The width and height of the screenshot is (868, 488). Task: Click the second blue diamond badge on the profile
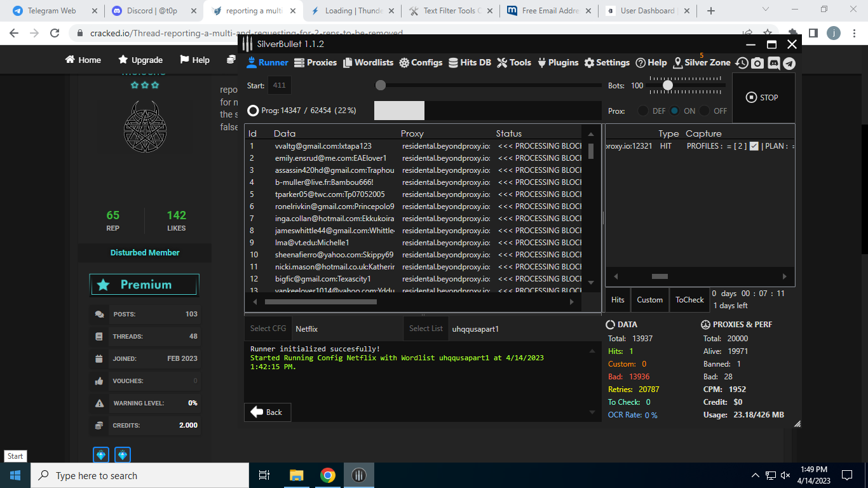[123, 455]
